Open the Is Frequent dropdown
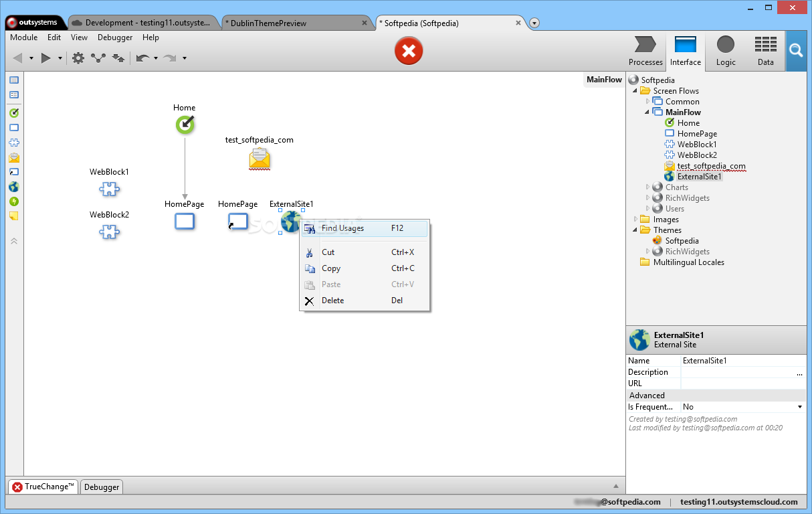 click(x=799, y=407)
